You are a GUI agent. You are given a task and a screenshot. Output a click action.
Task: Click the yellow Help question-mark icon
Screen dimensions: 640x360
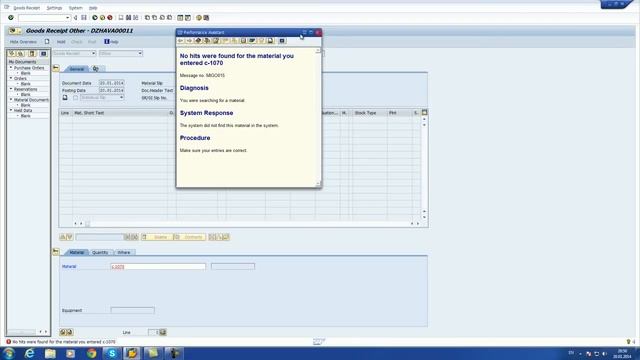199,18
